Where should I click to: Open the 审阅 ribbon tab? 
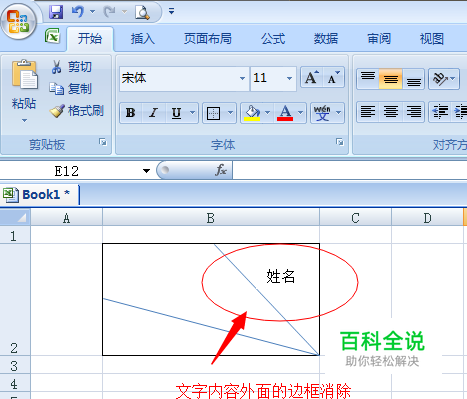click(379, 39)
